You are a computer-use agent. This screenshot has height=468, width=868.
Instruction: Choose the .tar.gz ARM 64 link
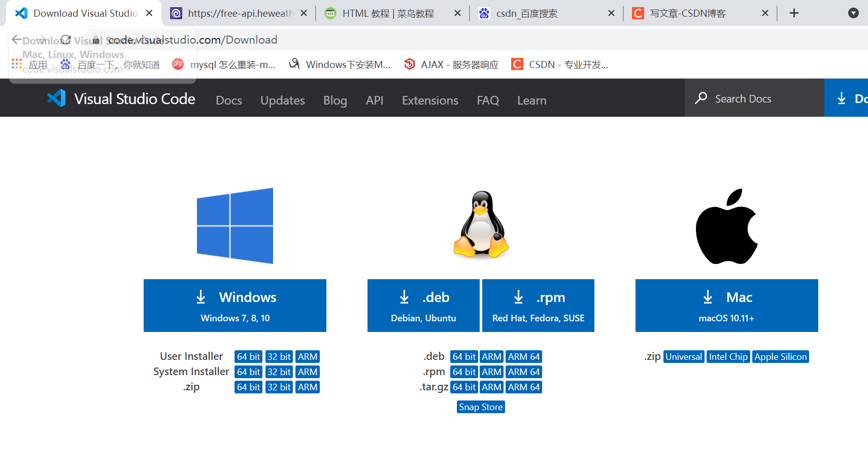click(x=524, y=387)
